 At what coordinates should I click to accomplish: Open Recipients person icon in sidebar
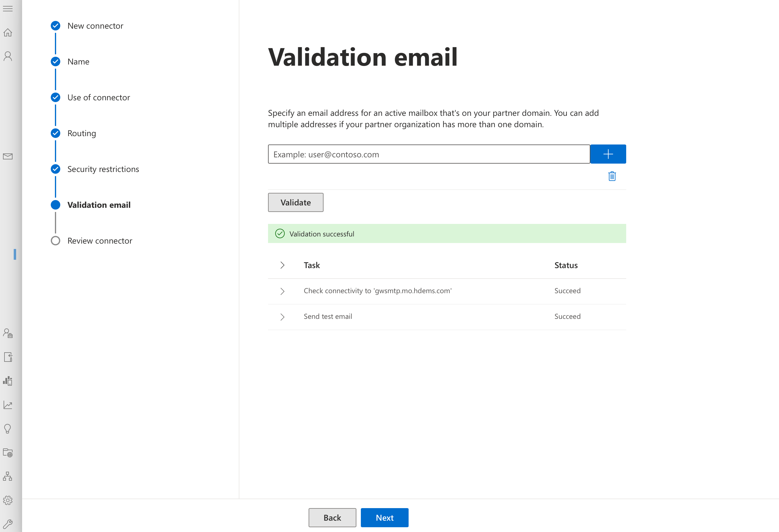click(x=8, y=56)
